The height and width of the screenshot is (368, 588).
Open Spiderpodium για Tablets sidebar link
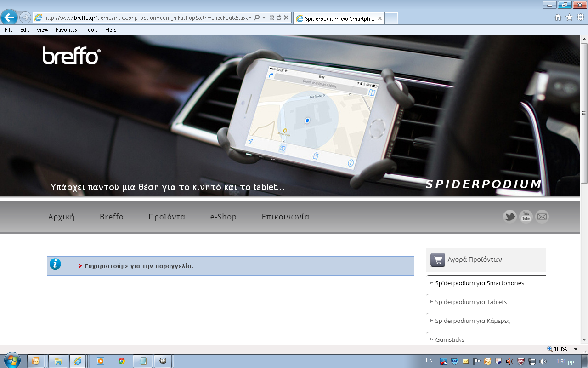471,302
